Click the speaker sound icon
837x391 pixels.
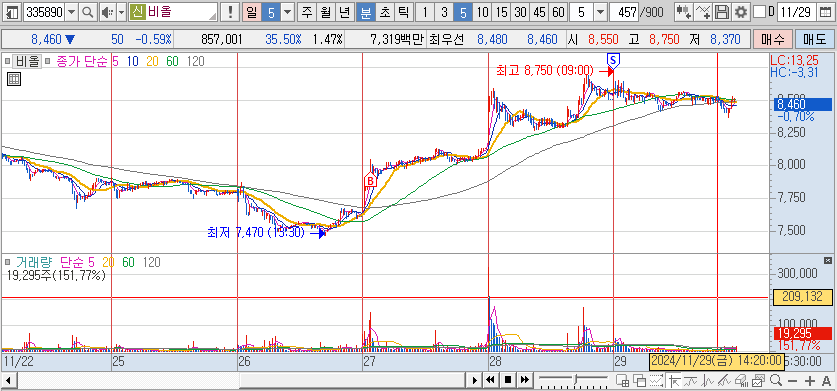(x=107, y=12)
